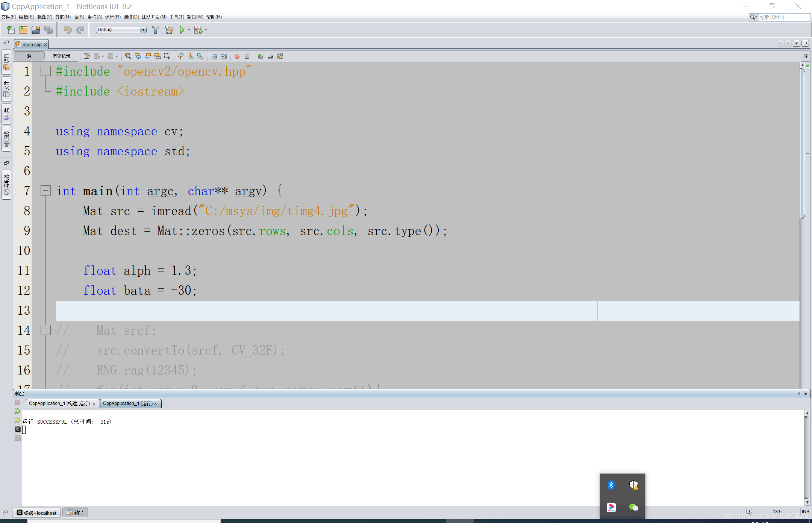The image size is (812, 523).
Task: Switch editor to 历史记录 (History) view
Action: click(62, 56)
